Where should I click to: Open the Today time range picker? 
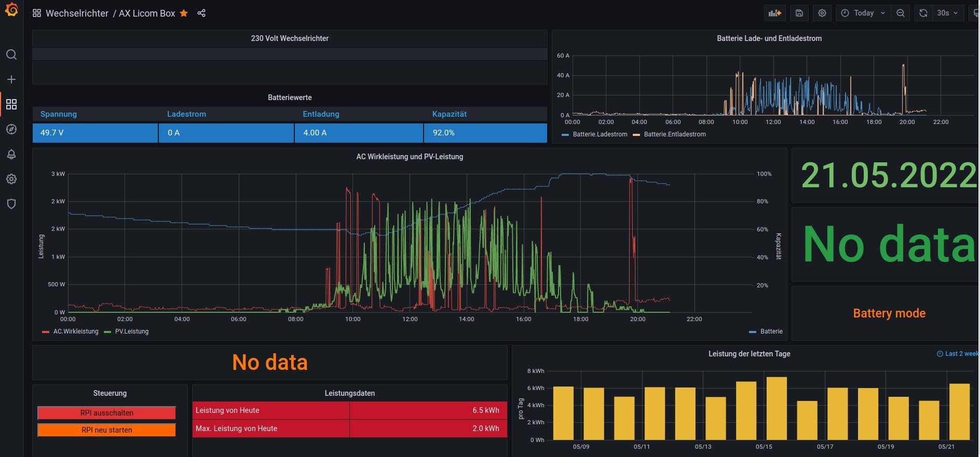pyautogui.click(x=863, y=13)
